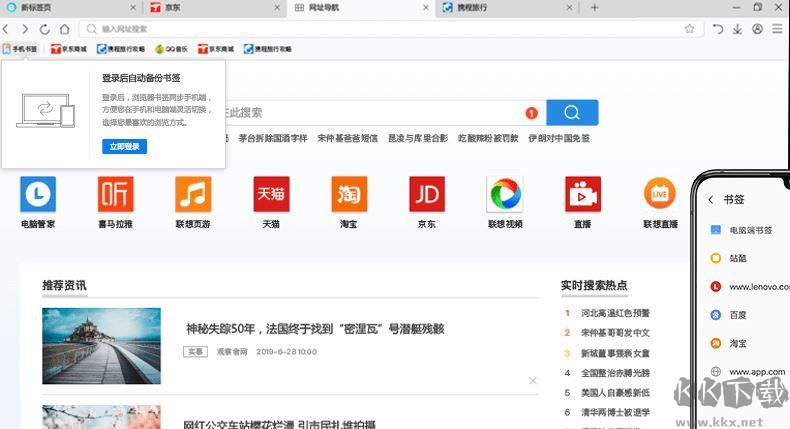Open the Mont Saint-Michel news thumbnail
The width and height of the screenshot is (790, 429).
coord(101,346)
